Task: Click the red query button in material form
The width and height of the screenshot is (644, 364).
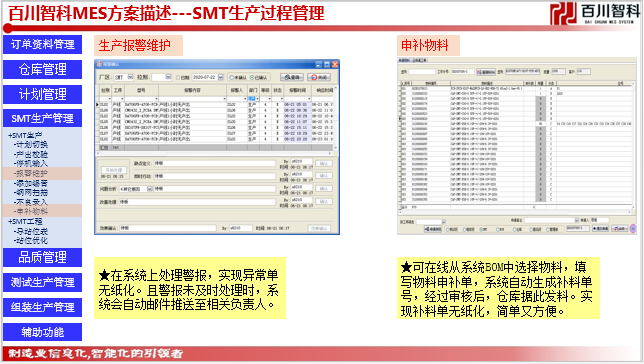Action: point(486,72)
